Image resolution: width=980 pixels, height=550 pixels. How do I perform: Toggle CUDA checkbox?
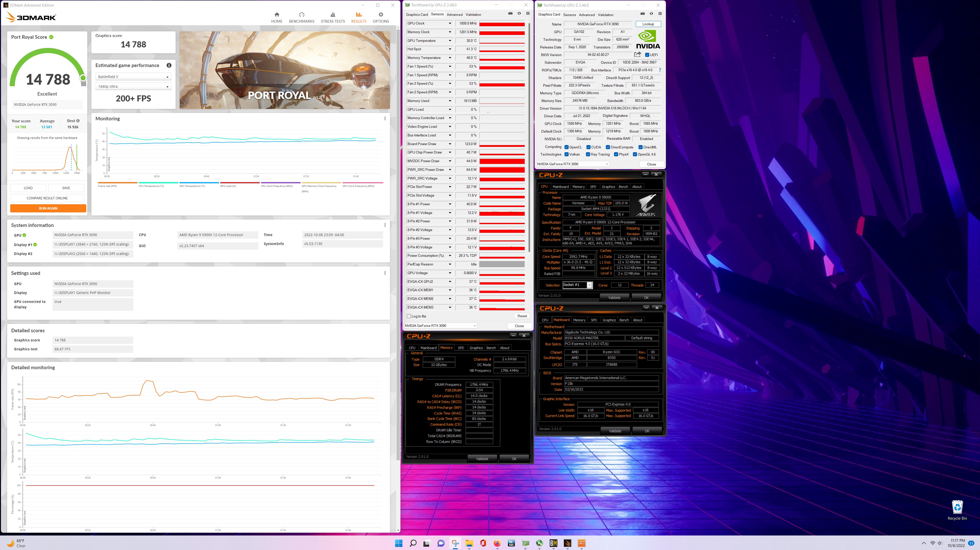point(589,147)
